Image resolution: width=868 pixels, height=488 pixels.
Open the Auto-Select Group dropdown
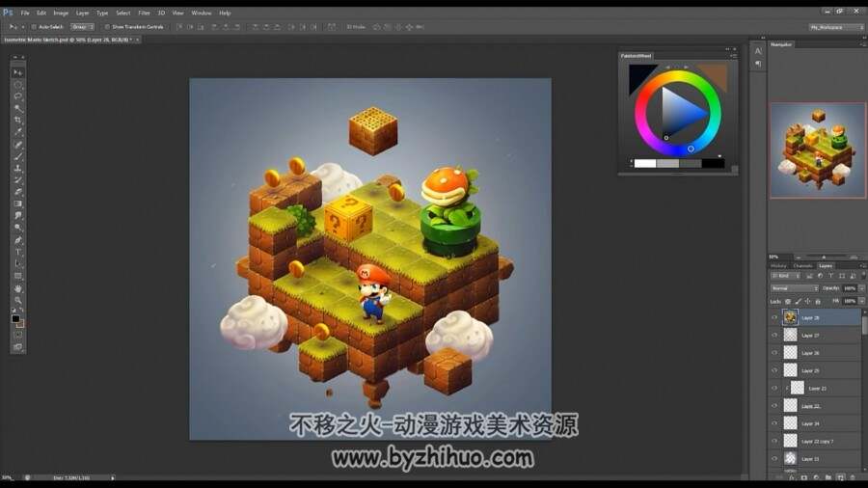pos(83,27)
